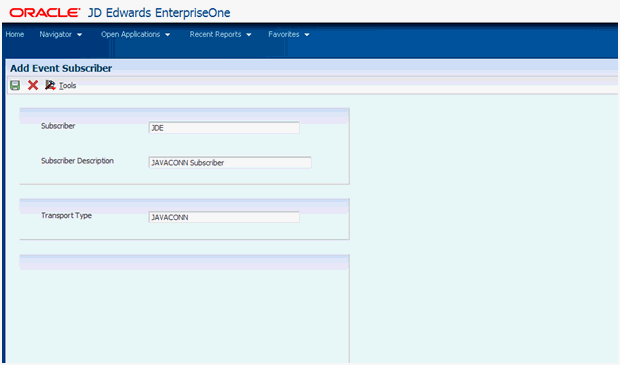Viewport: 620px width, 365px height.
Task: Open the Navigator menu
Action: click(x=55, y=34)
